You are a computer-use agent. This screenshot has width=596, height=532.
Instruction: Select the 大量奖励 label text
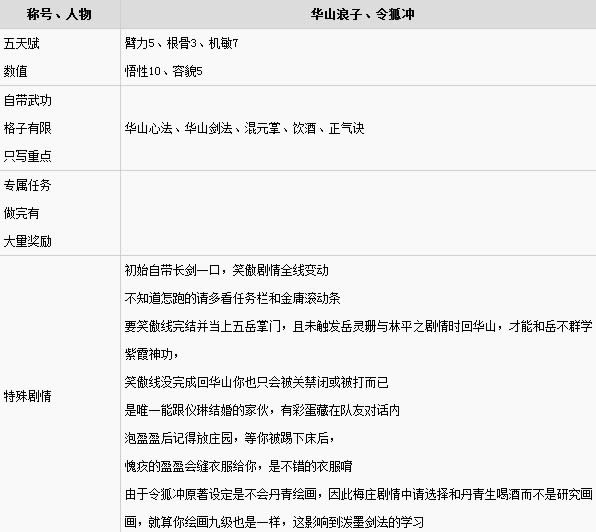point(27,241)
